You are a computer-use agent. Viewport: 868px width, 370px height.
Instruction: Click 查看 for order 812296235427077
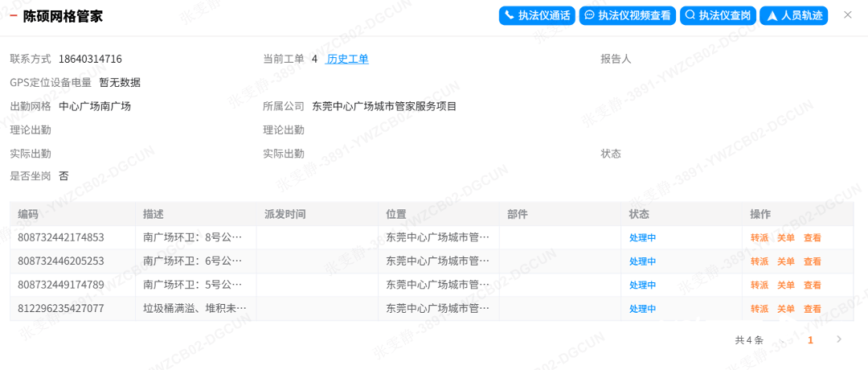pos(813,309)
